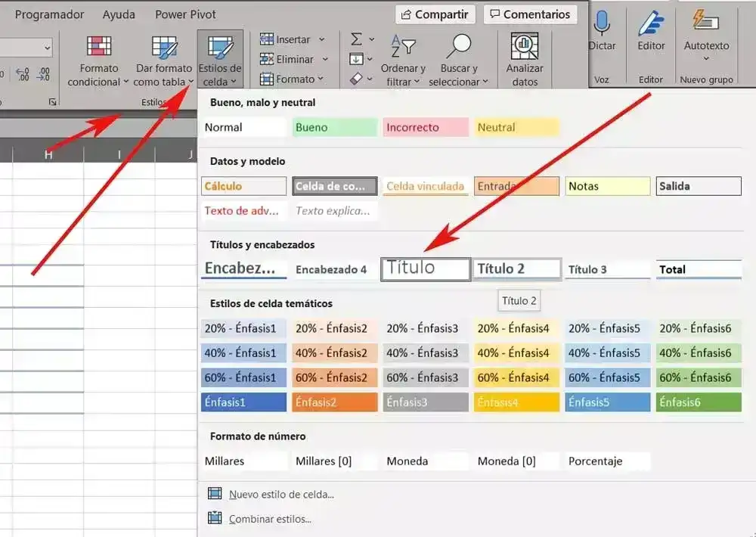
Task: Click the Ordenar y filtrar icon
Action: pos(403,47)
